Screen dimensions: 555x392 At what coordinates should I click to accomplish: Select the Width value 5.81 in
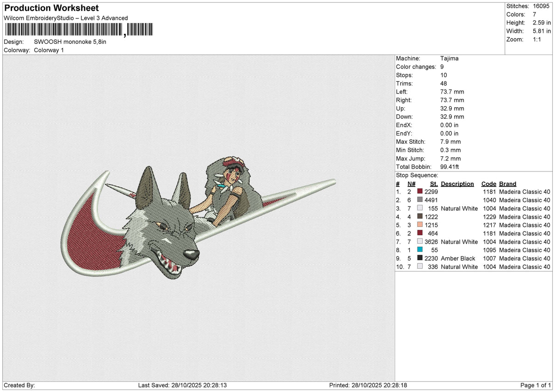[542, 31]
